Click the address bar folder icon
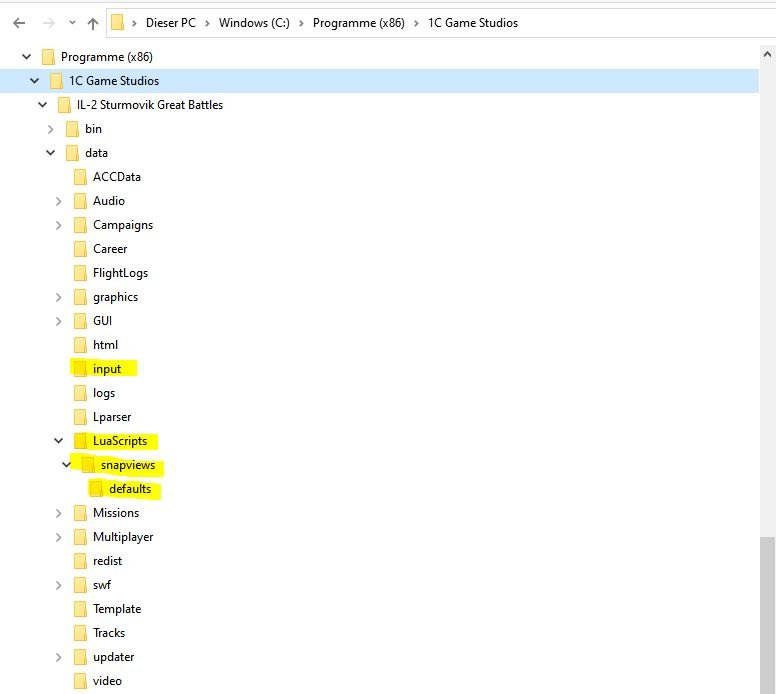The image size is (776, 694). click(117, 22)
